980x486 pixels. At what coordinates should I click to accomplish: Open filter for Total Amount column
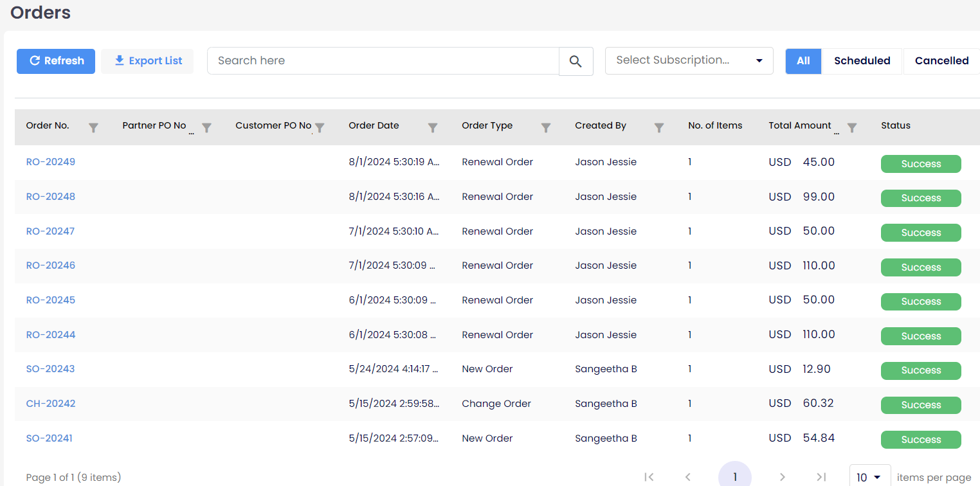coord(852,128)
